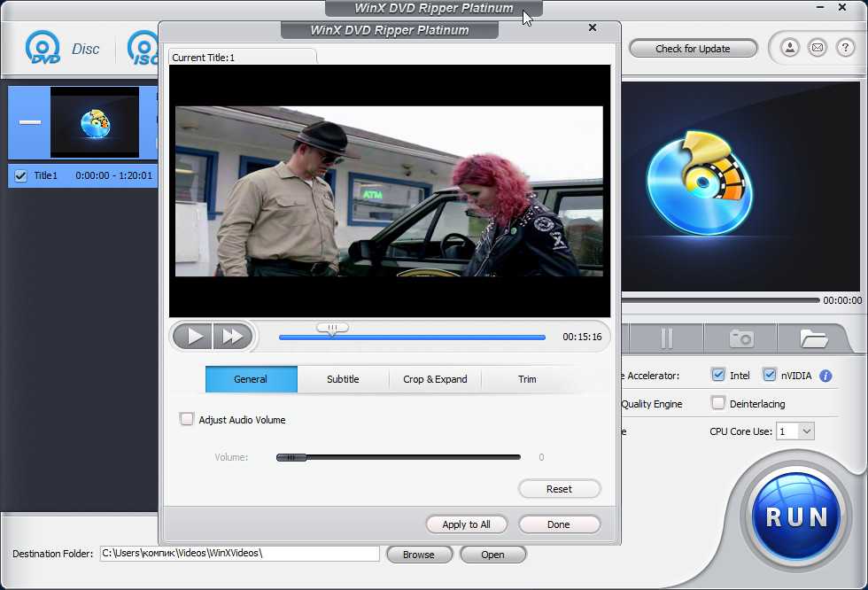Click the nVIDIA info icon
Image resolution: width=868 pixels, height=590 pixels.
[825, 376]
